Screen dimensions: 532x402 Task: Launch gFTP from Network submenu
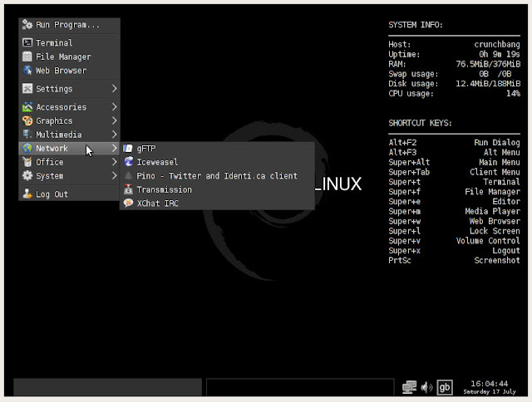tap(217, 148)
